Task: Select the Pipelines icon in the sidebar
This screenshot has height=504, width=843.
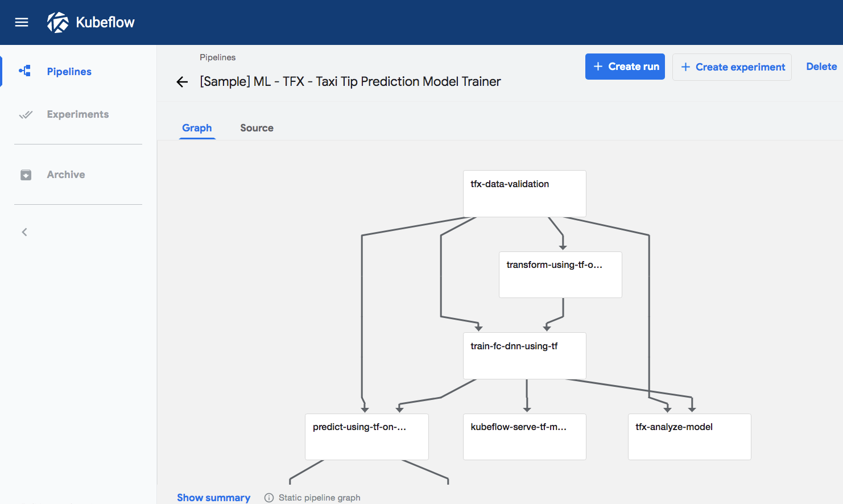Action: tap(24, 71)
